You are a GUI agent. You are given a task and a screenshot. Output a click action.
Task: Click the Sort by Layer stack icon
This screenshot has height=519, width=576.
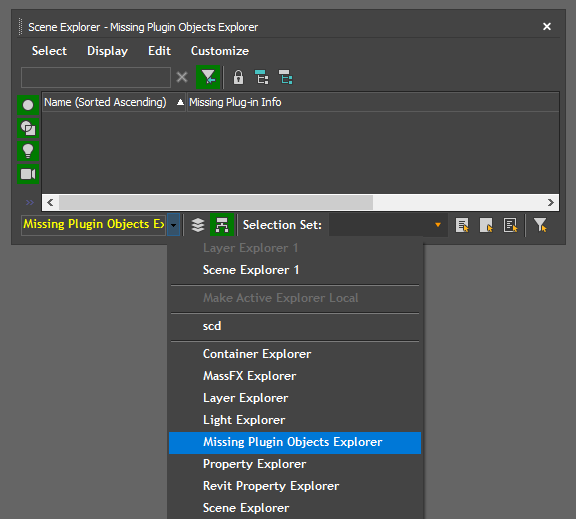click(x=198, y=225)
